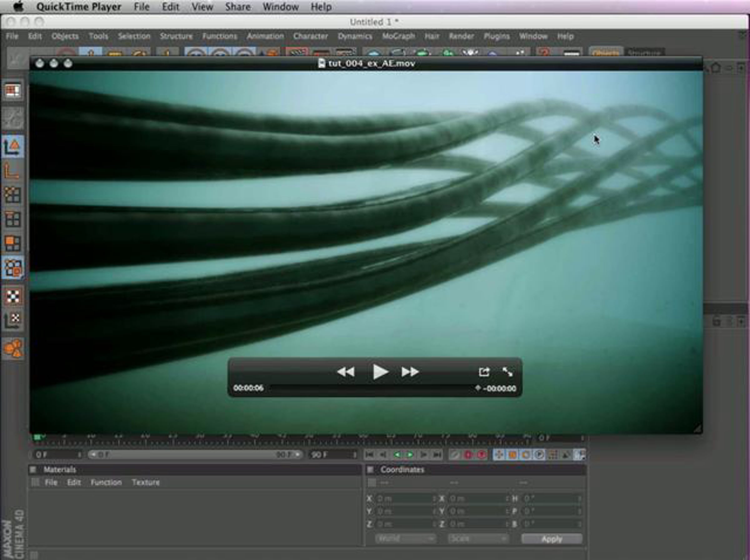Select the model tool in left sidebar
This screenshot has width=750, height=560.
click(13, 146)
